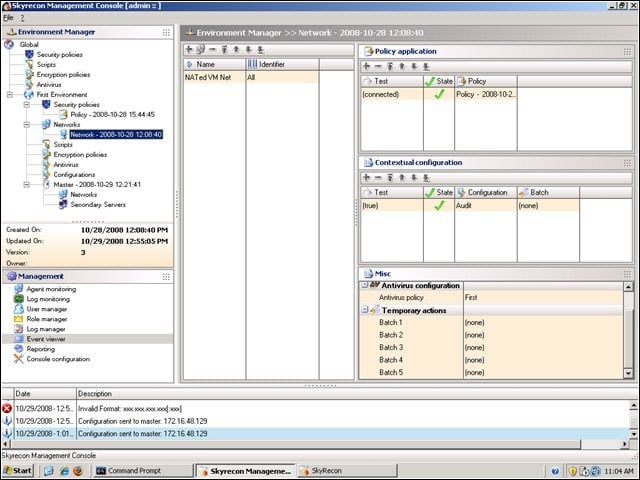Switch to SkyRecon window in taskbar
Screen dimensions: 640x480
click(x=347, y=471)
